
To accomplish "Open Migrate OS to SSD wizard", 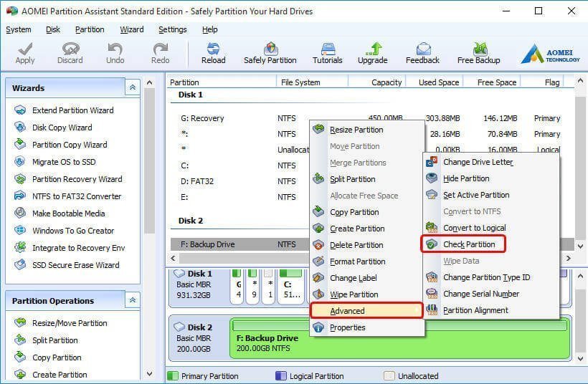I will click(x=55, y=162).
